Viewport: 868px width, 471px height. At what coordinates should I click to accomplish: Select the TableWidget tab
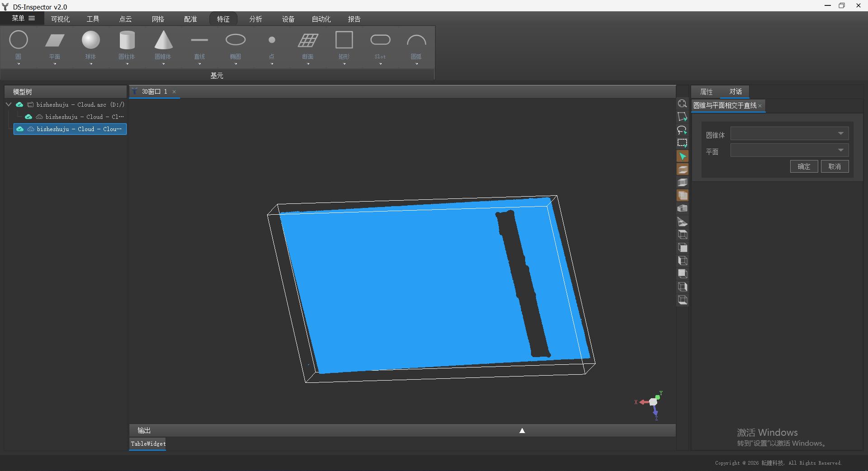[148, 443]
